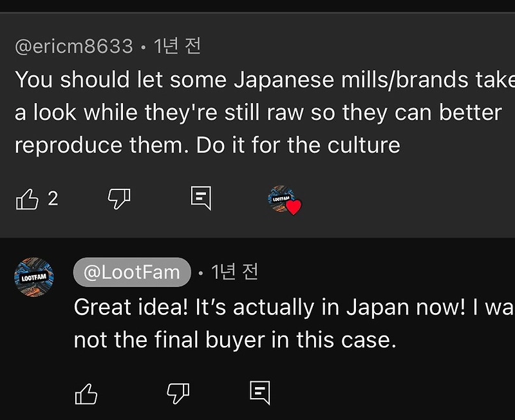Click the like count number 2
Image resolution: width=515 pixels, height=420 pixels.
tap(53, 198)
